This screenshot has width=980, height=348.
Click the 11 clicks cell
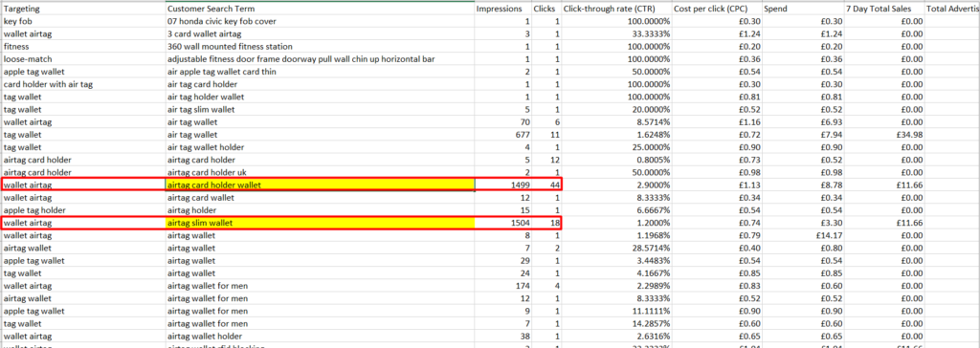point(546,135)
